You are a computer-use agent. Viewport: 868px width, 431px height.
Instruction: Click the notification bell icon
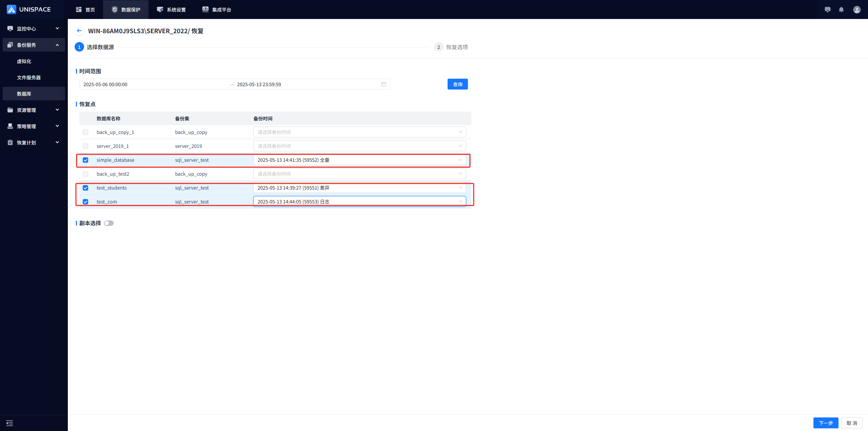pyautogui.click(x=841, y=9)
